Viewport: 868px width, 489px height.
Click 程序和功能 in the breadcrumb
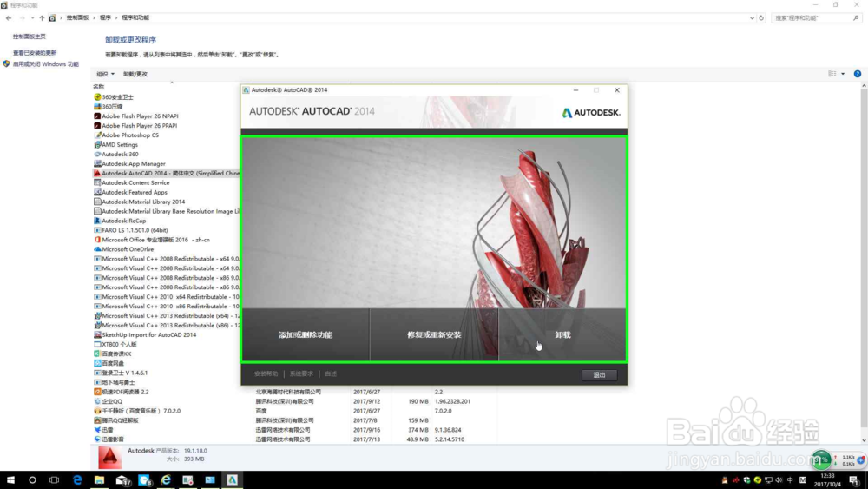[x=135, y=17]
